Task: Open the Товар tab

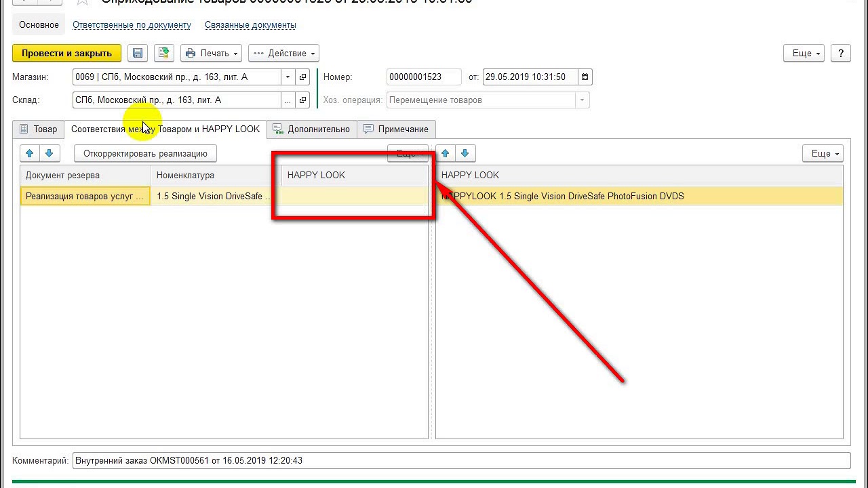Action: [39, 129]
